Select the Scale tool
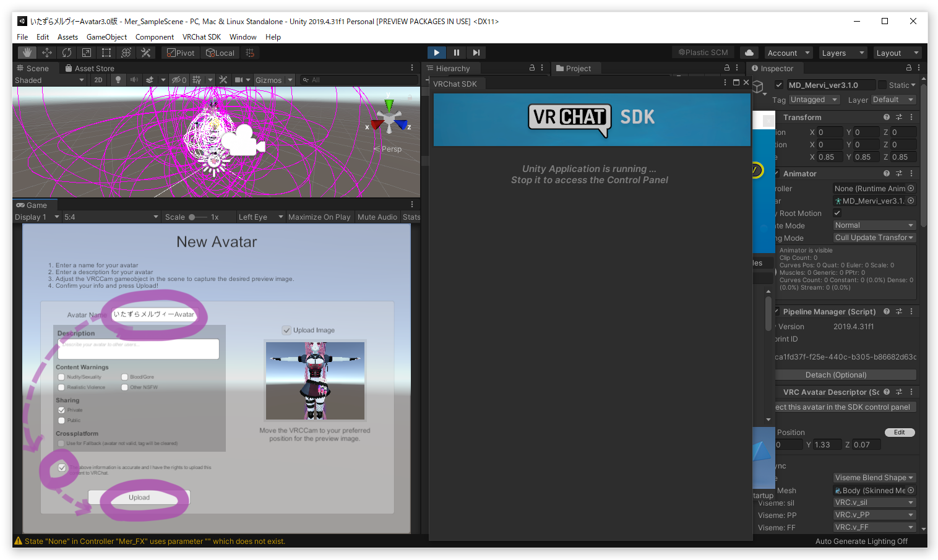 pos(87,53)
